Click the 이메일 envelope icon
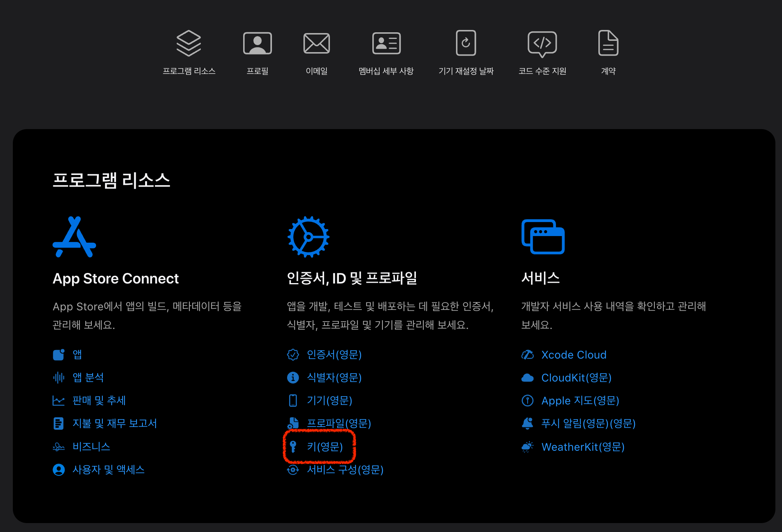Screen dimensions: 782x532 click(316, 43)
